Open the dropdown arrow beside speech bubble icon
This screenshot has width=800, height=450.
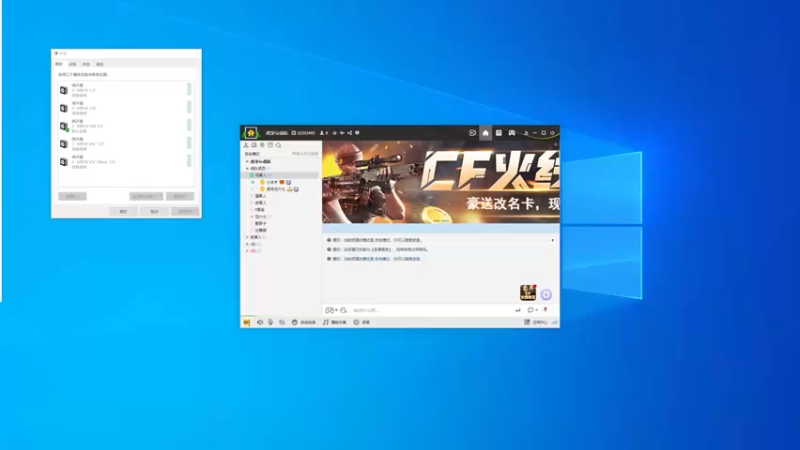(x=536, y=310)
